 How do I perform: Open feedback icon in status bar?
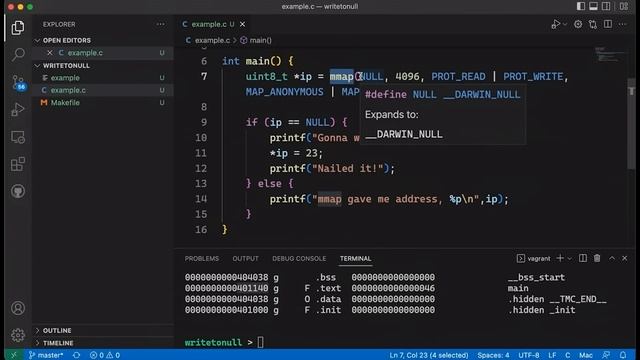(x=606, y=355)
